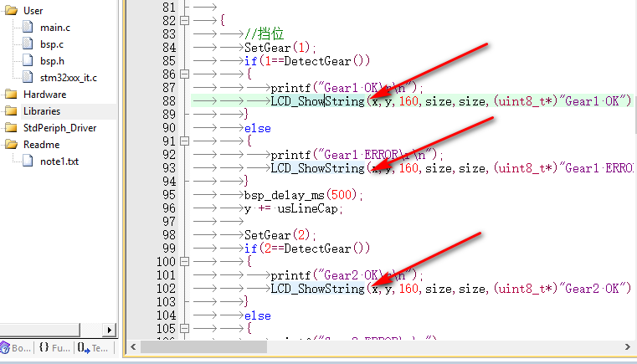Collapse code block at line 82
The image size is (637, 364).
click(184, 20)
